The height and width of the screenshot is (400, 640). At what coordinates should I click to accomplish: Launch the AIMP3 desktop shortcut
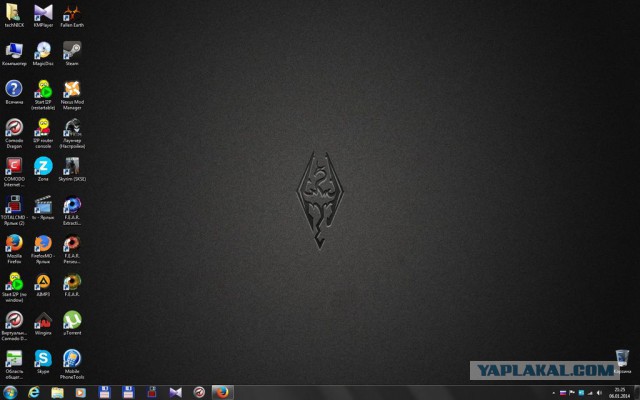(x=43, y=284)
